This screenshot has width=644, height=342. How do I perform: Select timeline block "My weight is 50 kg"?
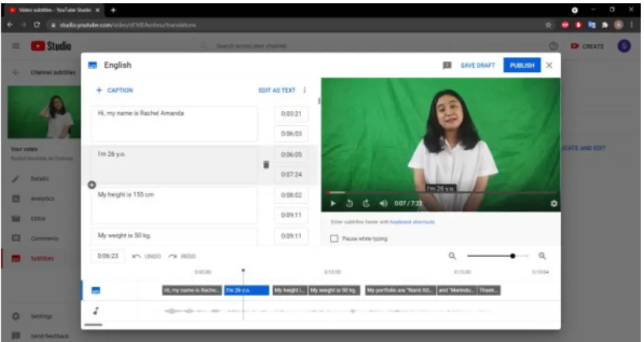[x=334, y=290]
